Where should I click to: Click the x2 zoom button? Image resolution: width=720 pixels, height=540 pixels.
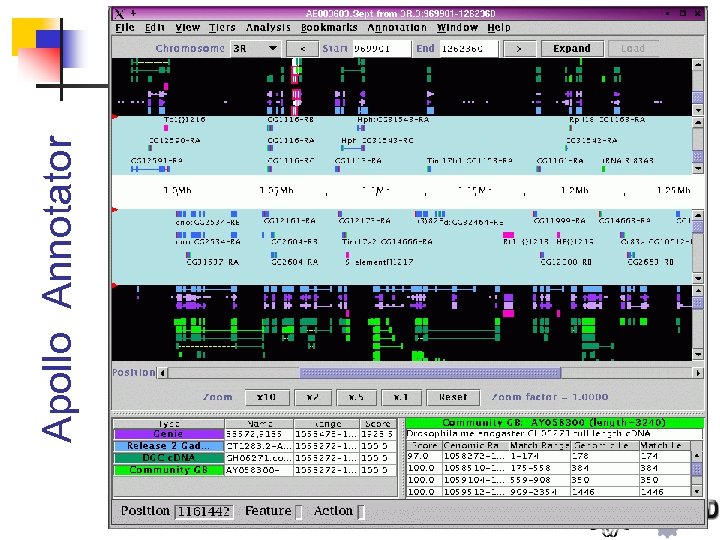[312, 397]
